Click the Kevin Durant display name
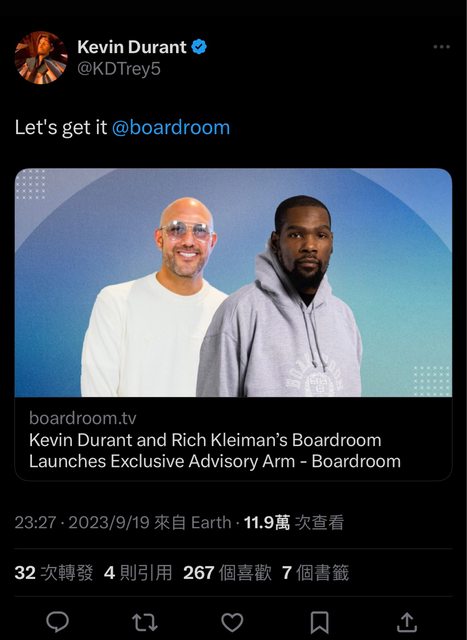The image size is (467, 640). coord(132,47)
